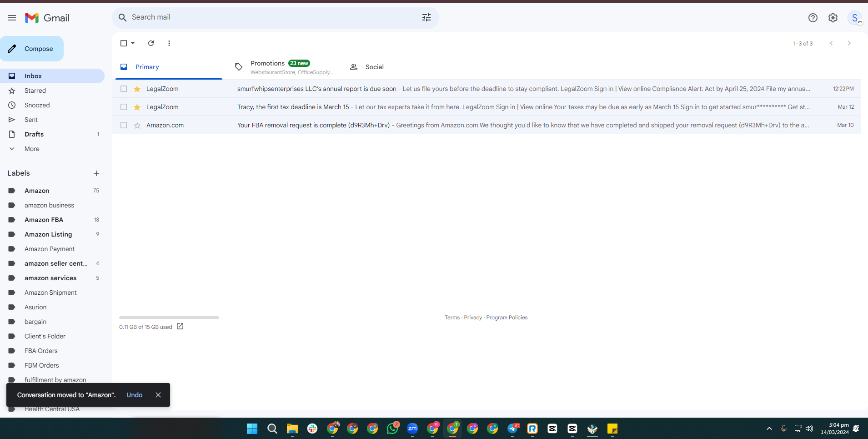Open the Gmail main menu hamburger icon
The image size is (868, 439).
(x=12, y=18)
